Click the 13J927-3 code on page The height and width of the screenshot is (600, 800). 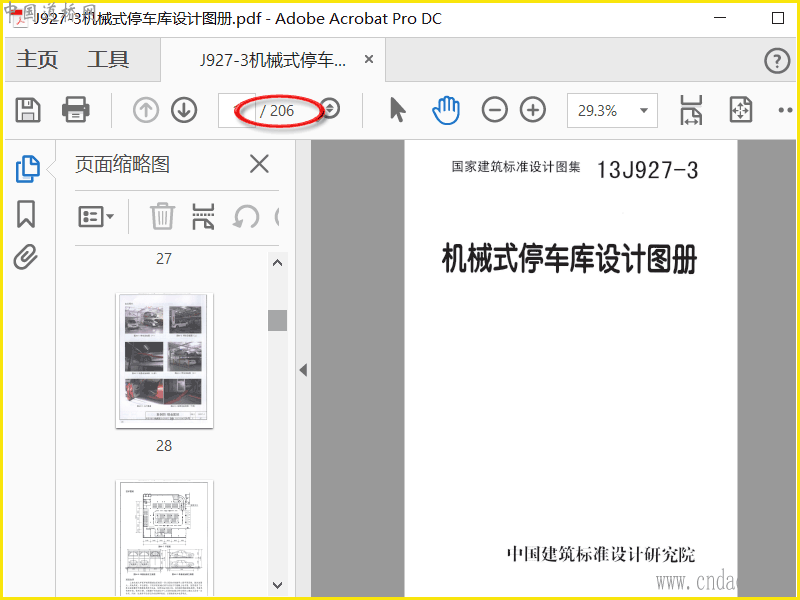647,170
